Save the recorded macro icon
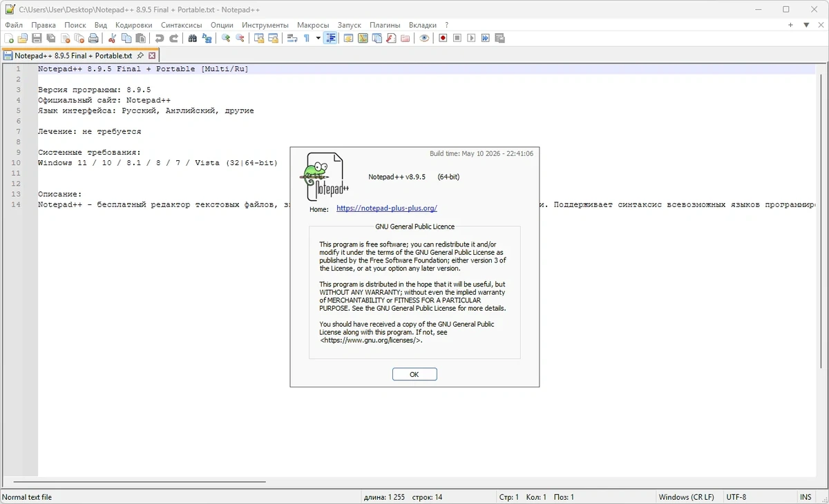 499,38
